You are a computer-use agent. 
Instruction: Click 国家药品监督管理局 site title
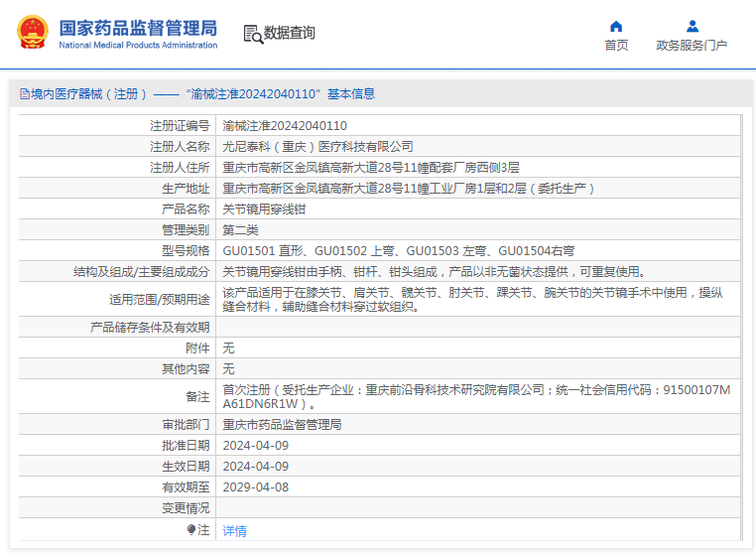(138, 28)
